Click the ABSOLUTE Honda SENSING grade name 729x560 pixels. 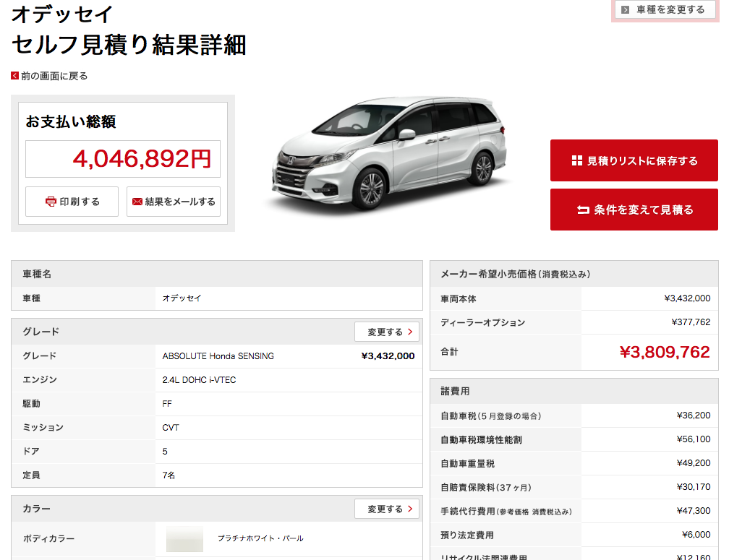click(218, 356)
